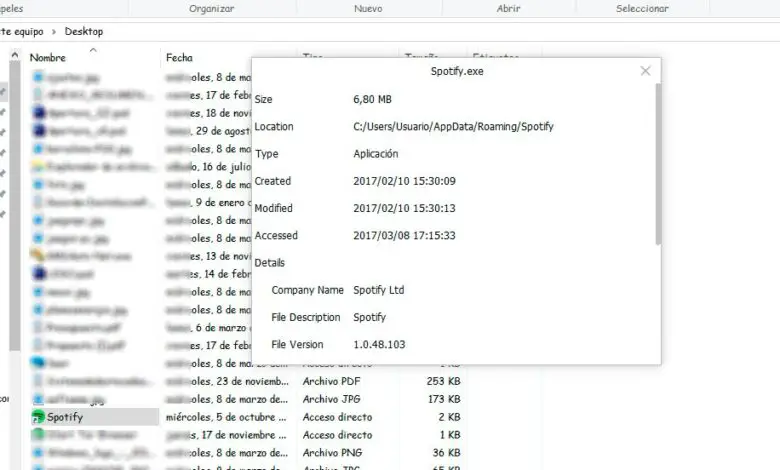Click the Spotify.exe popup title
The height and width of the screenshot is (470, 780).
(457, 71)
